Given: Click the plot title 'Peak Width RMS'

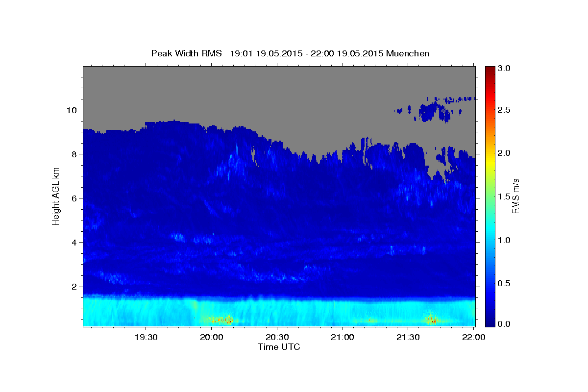Looking at the screenshot, I should click(x=186, y=53).
